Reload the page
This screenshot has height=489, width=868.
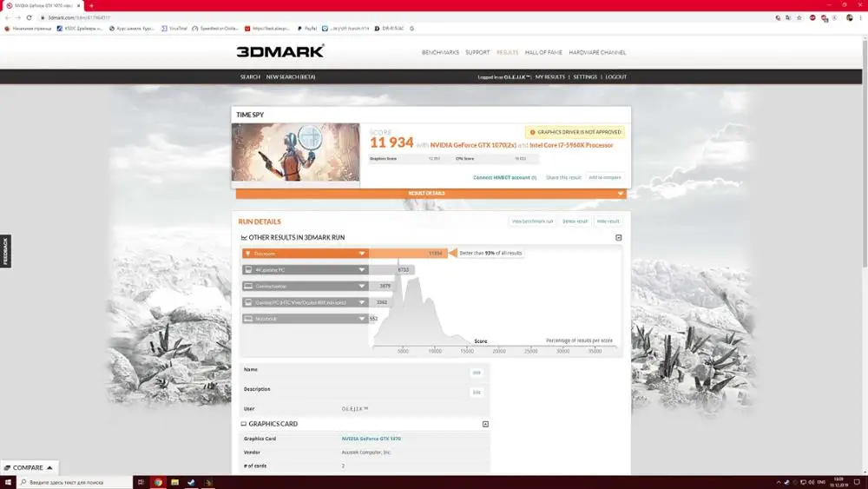pos(29,17)
